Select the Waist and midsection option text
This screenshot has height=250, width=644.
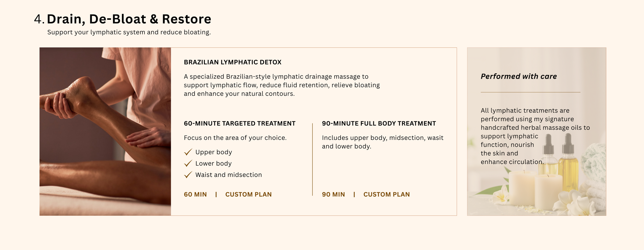(228, 175)
